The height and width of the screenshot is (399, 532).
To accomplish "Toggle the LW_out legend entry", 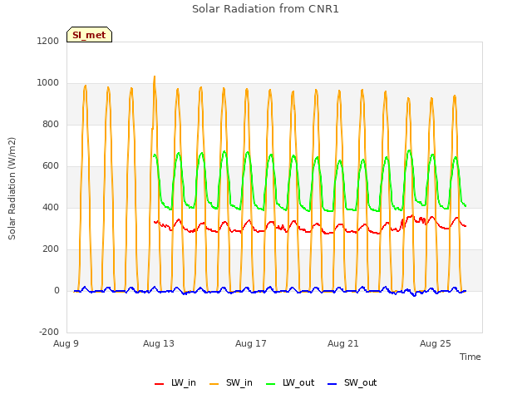I will [x=290, y=382].
